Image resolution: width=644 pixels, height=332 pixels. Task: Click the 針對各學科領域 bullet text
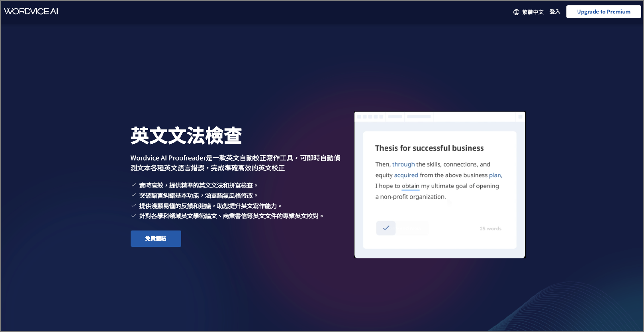coord(231,216)
